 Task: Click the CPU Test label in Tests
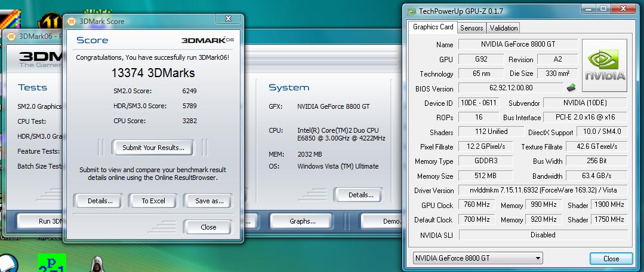click(32, 121)
